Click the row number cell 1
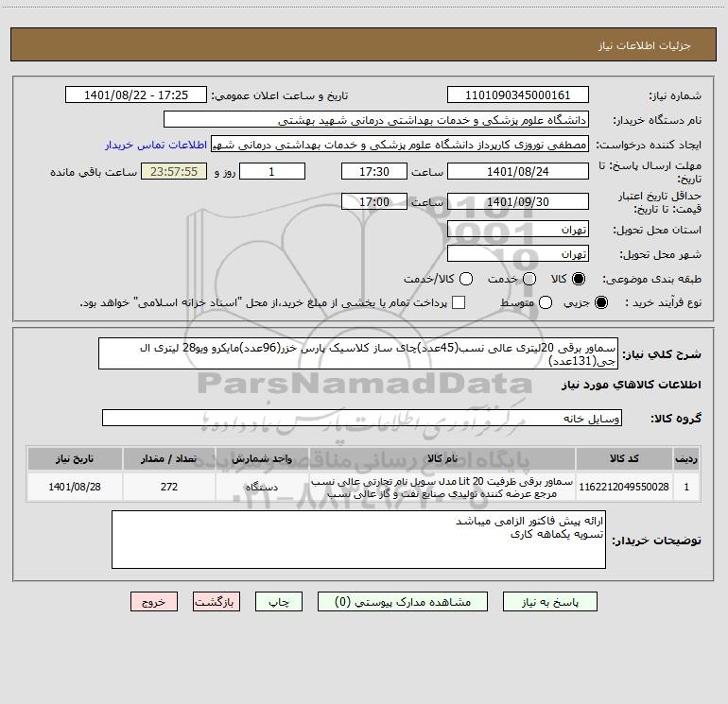The image size is (728, 704). pyautogui.click(x=686, y=487)
